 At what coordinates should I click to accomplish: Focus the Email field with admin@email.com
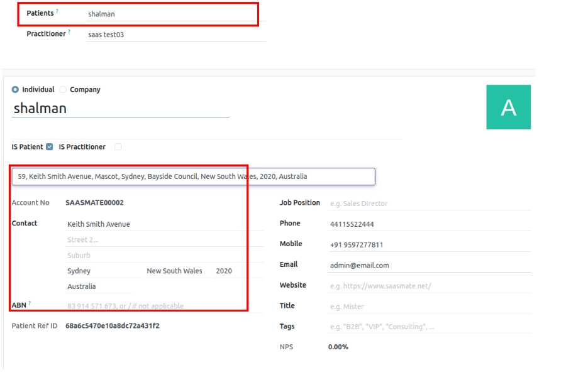point(429,266)
